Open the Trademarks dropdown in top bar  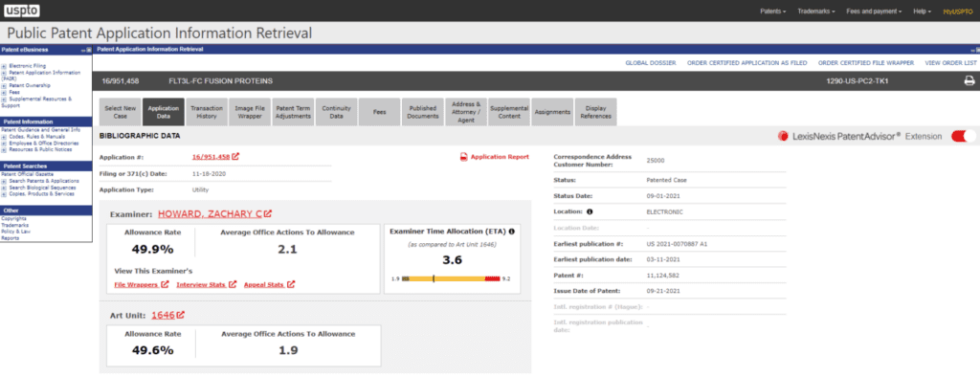816,11
